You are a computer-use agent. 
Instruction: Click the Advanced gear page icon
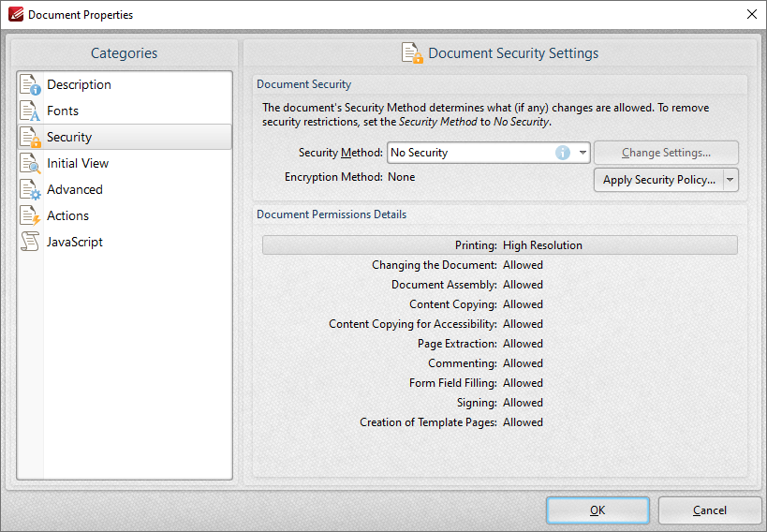coord(30,189)
